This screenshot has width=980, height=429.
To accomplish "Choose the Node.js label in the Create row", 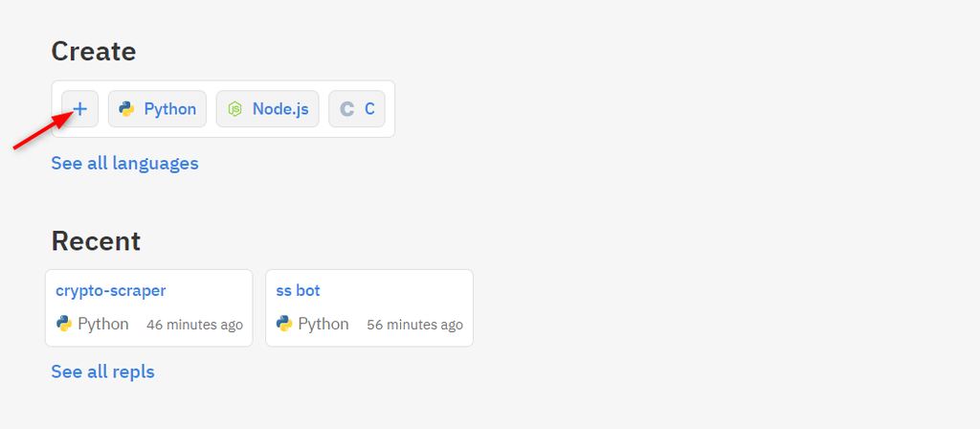I will [280, 109].
